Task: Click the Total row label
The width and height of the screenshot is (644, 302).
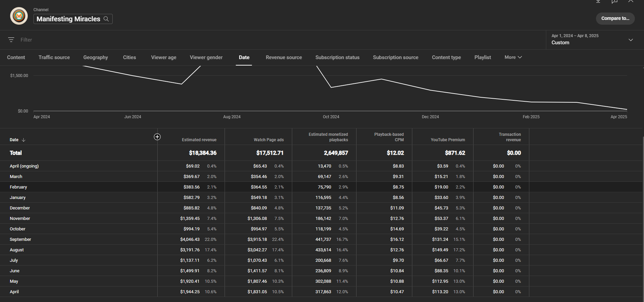Action: 16,153
